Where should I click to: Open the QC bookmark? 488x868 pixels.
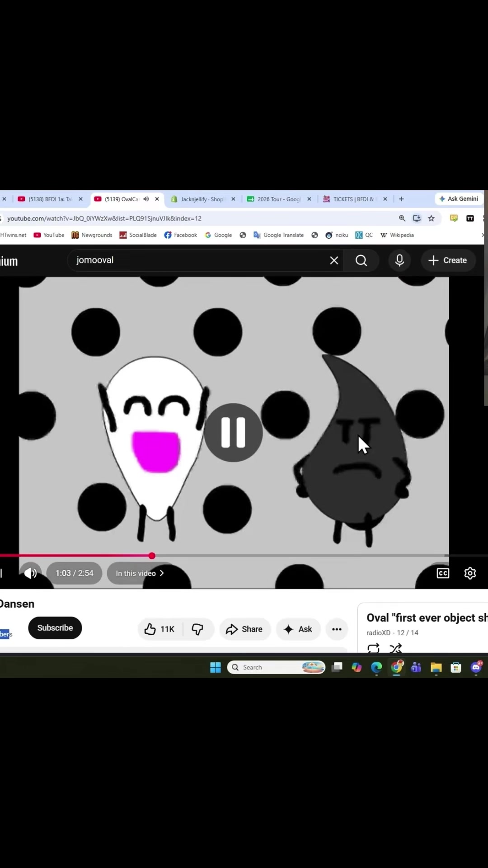364,235
